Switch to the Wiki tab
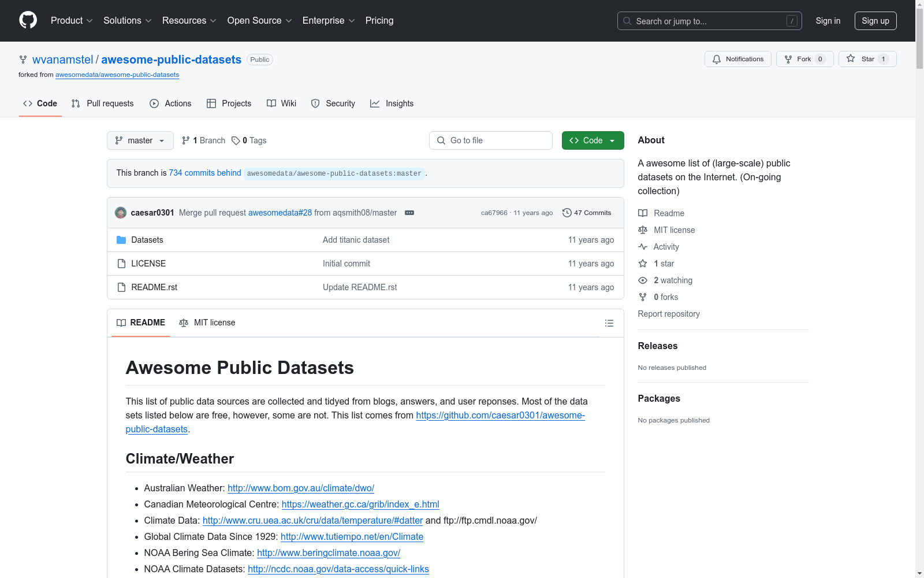 pyautogui.click(x=281, y=103)
